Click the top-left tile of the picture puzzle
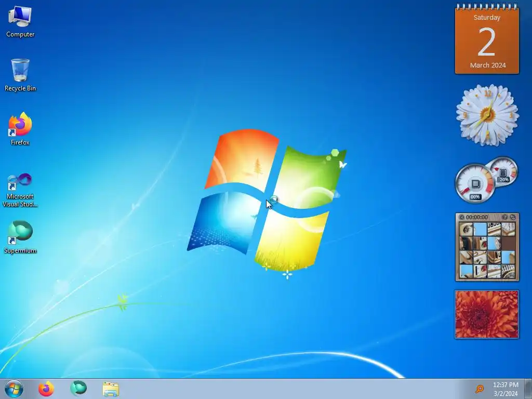The width and height of the screenshot is (532, 399). 466,229
